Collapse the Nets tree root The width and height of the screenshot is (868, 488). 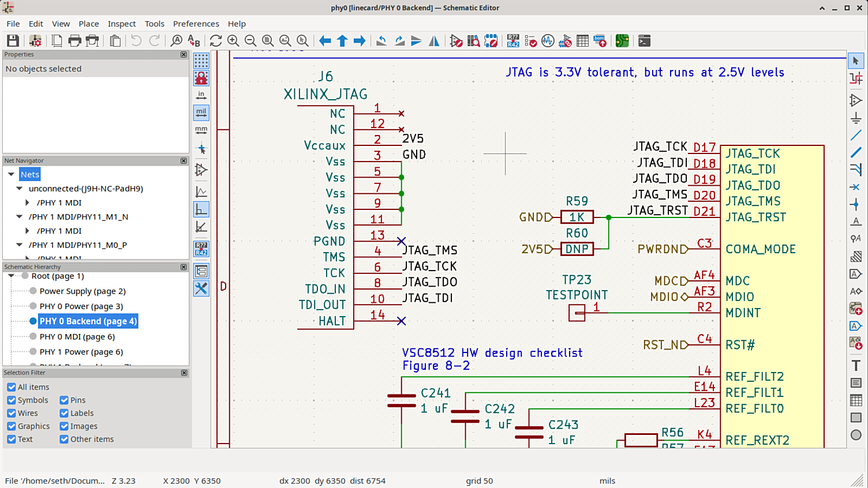tap(11, 174)
